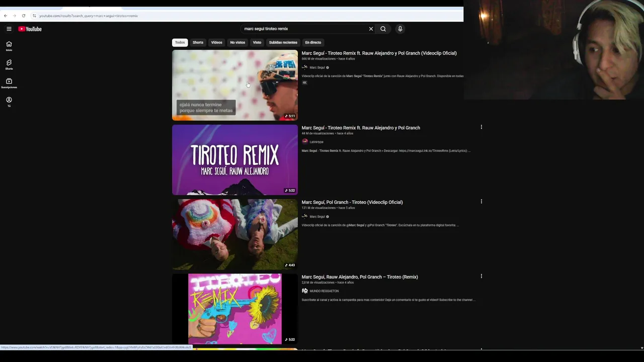Open Shorts in the left sidebar
Viewport: 644px width, 362px height.
[9, 64]
